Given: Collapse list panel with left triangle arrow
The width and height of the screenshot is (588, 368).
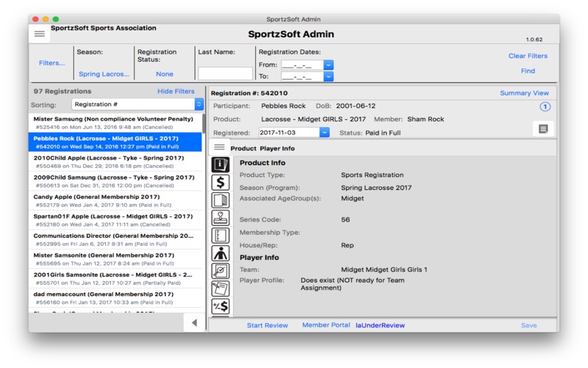Looking at the screenshot, I should pos(194,322).
